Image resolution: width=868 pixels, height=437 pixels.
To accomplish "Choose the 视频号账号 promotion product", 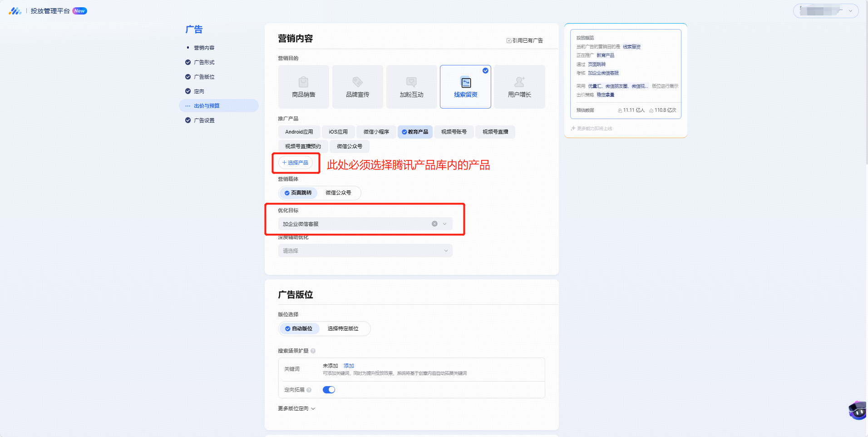I will tap(454, 132).
